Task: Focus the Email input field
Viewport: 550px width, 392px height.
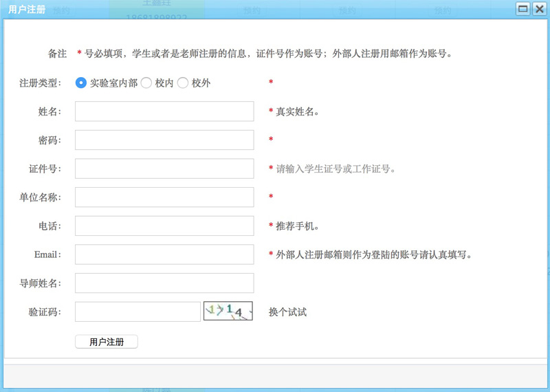Action: [164, 254]
